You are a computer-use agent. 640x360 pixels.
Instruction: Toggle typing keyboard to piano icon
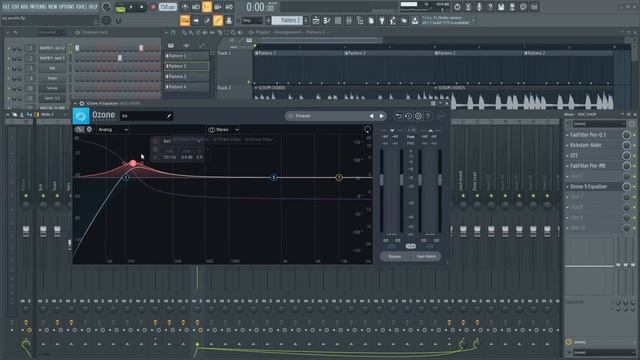pos(185,20)
